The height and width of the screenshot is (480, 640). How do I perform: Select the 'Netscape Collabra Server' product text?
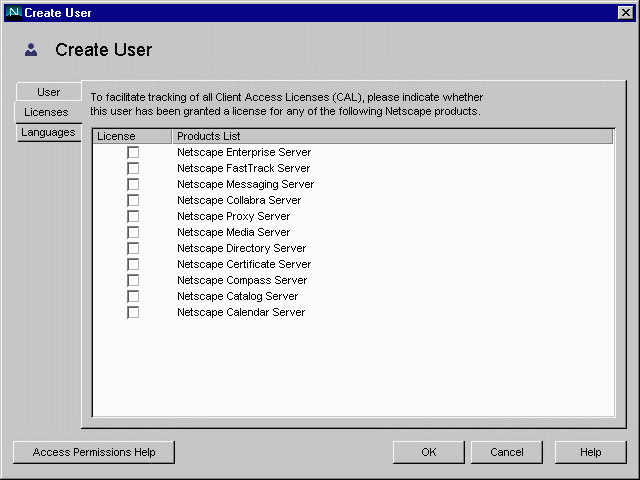pos(239,200)
